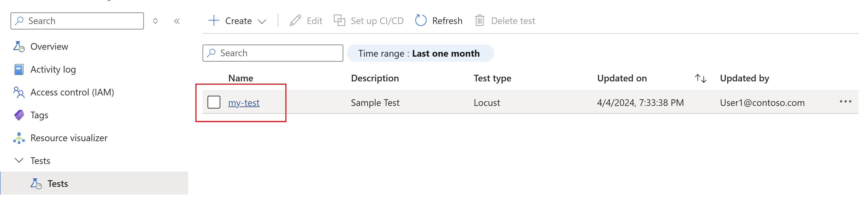868x199 pixels.
Task: Click the Refresh circular arrow icon
Action: pos(420,20)
